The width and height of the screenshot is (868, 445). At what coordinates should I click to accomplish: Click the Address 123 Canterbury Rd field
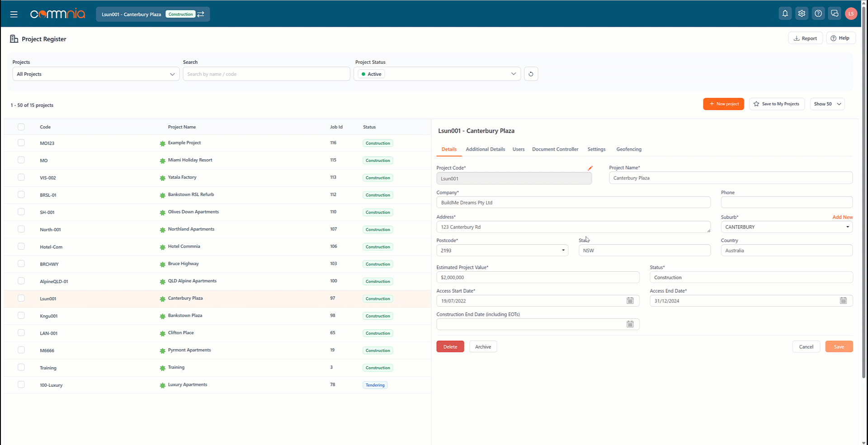[573, 227]
